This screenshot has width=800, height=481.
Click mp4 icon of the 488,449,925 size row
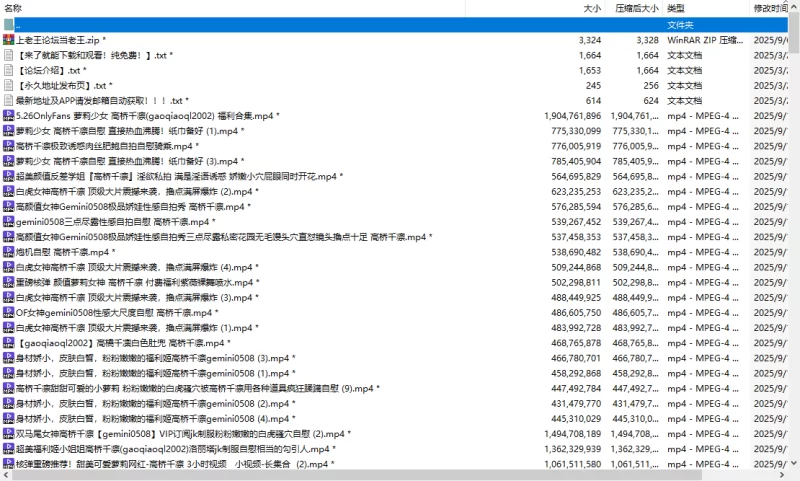click(x=8, y=297)
